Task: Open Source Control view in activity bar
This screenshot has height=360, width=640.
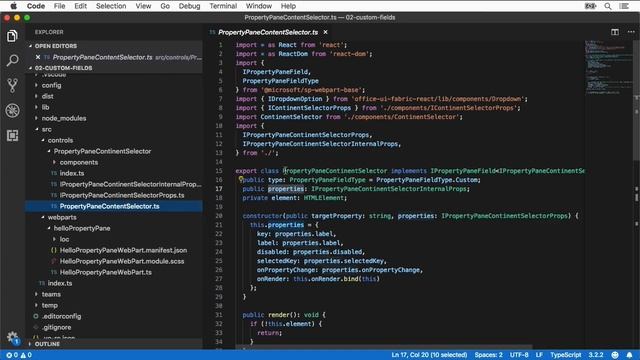Action: point(12,85)
